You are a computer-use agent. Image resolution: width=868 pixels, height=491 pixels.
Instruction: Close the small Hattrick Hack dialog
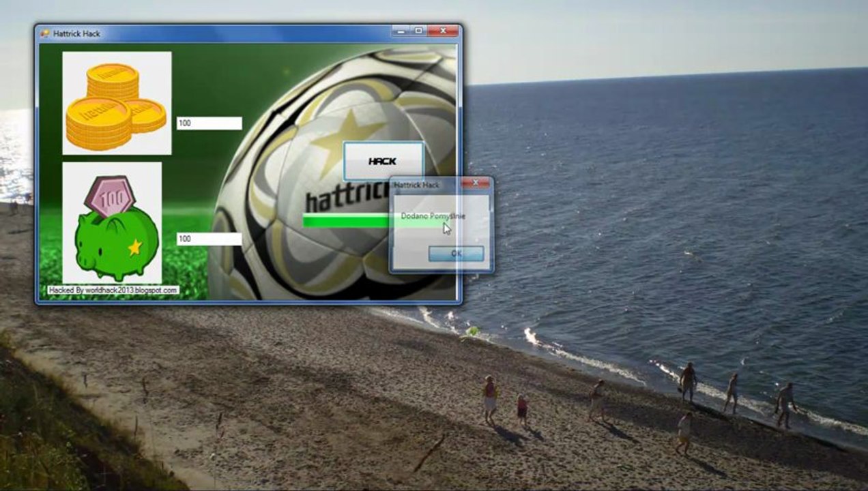tap(475, 183)
